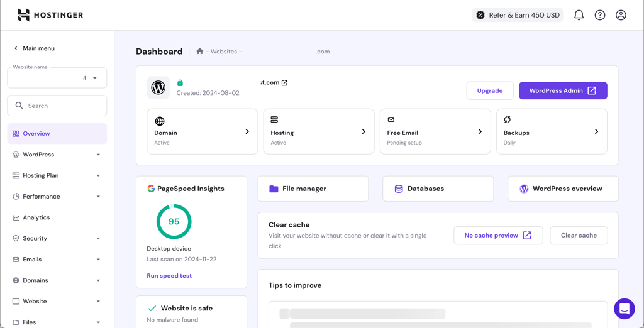Open the Domain card chevron
The image size is (644, 328).
(x=247, y=131)
